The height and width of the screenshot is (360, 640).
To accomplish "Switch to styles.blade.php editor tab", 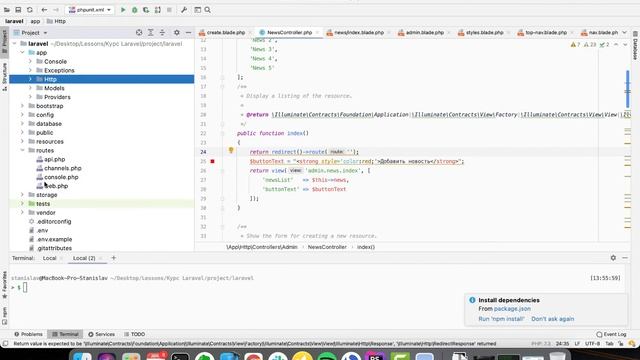I will pos(484,32).
